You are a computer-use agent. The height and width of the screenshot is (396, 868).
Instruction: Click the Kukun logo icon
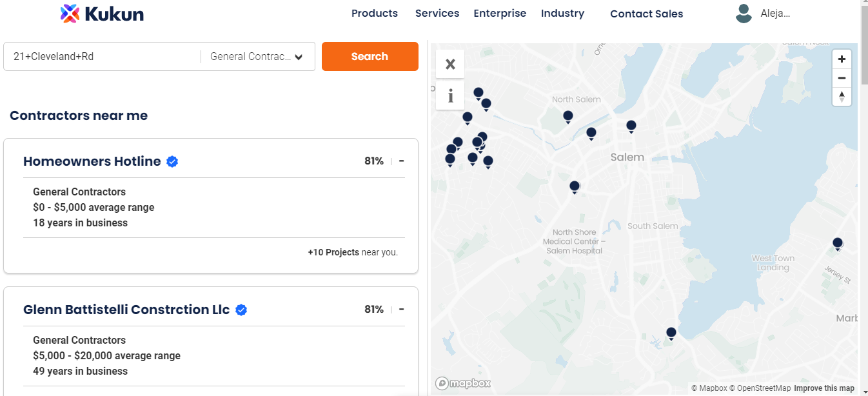tap(70, 14)
